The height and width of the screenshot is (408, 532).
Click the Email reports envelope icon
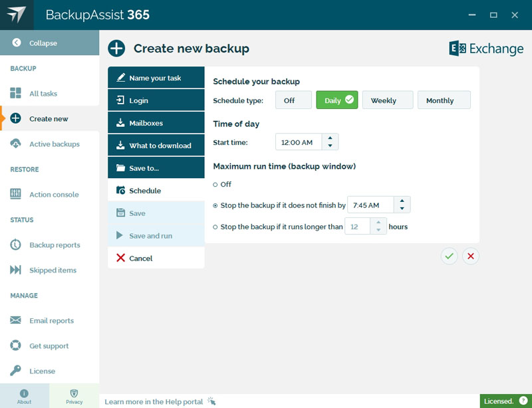tap(15, 320)
